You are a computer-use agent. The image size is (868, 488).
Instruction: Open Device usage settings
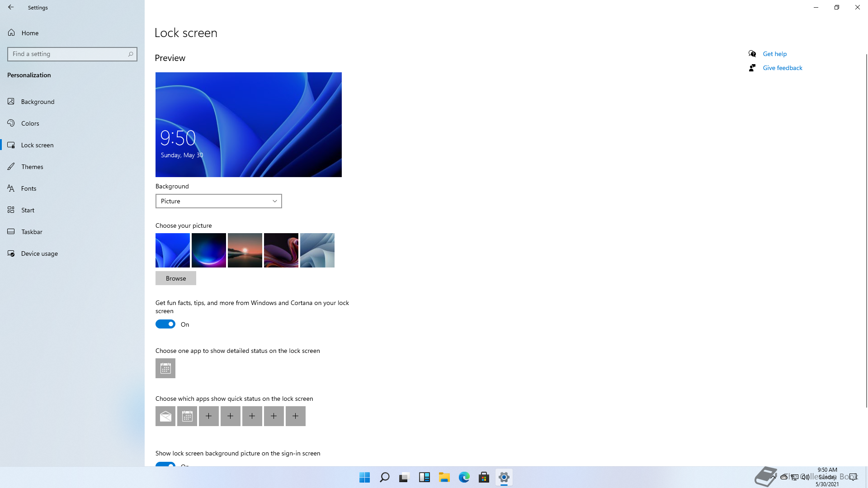click(72, 253)
